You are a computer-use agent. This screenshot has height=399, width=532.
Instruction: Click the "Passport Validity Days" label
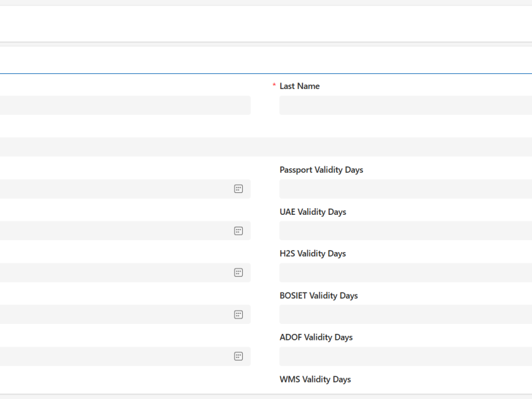point(321,170)
